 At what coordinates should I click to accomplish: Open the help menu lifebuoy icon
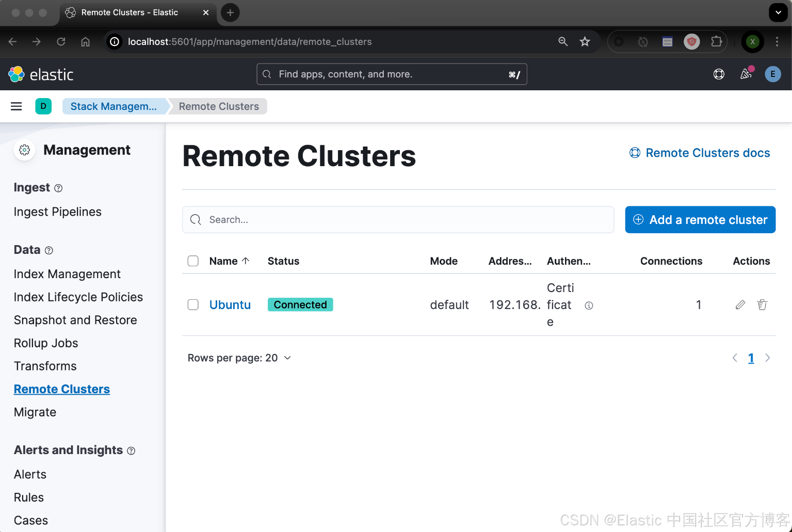point(719,74)
